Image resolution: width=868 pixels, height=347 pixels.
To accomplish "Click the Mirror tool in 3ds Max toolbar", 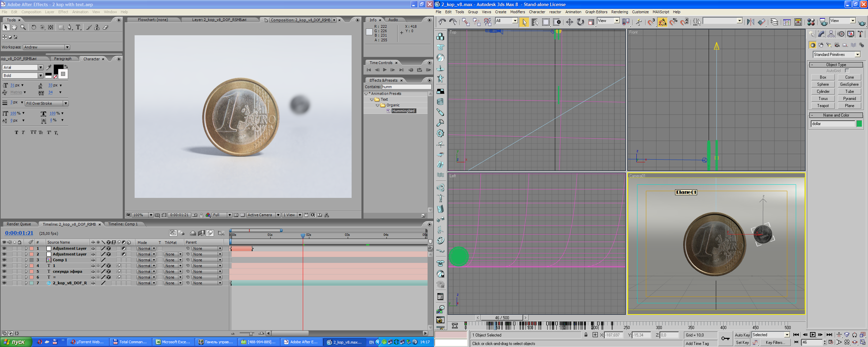I will pos(751,22).
